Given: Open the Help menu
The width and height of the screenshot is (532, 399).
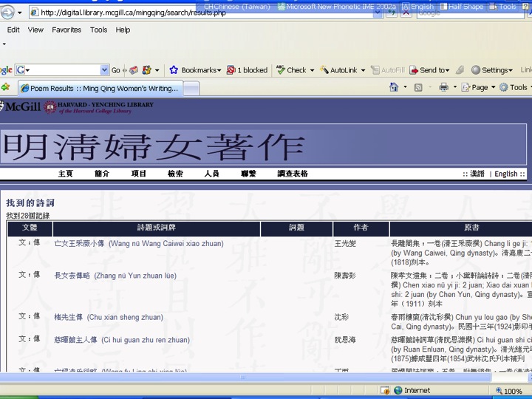Looking at the screenshot, I should click(123, 30).
